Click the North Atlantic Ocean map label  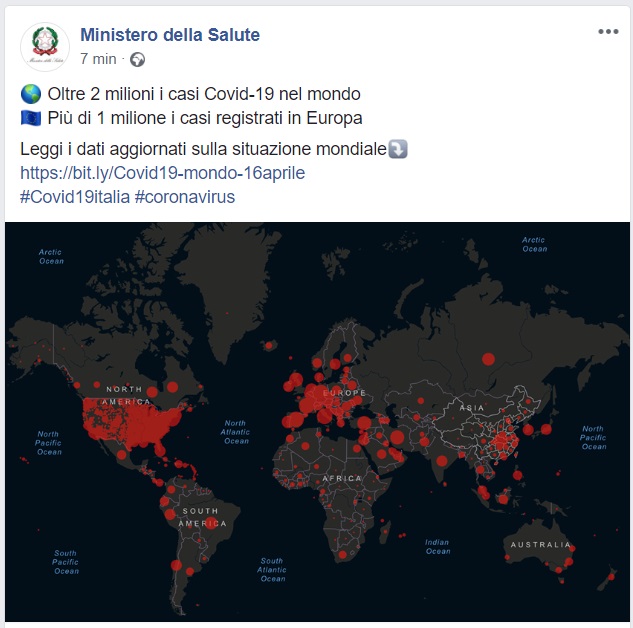tap(236, 432)
